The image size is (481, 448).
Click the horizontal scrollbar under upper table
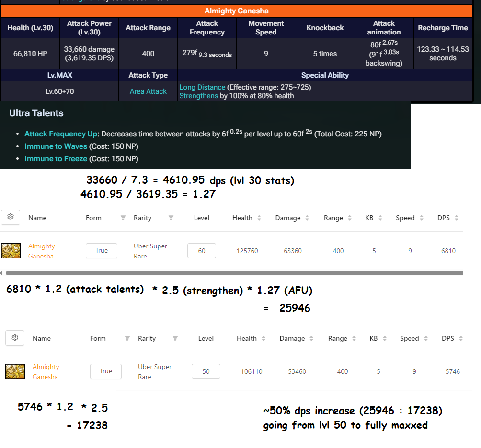[234, 273]
